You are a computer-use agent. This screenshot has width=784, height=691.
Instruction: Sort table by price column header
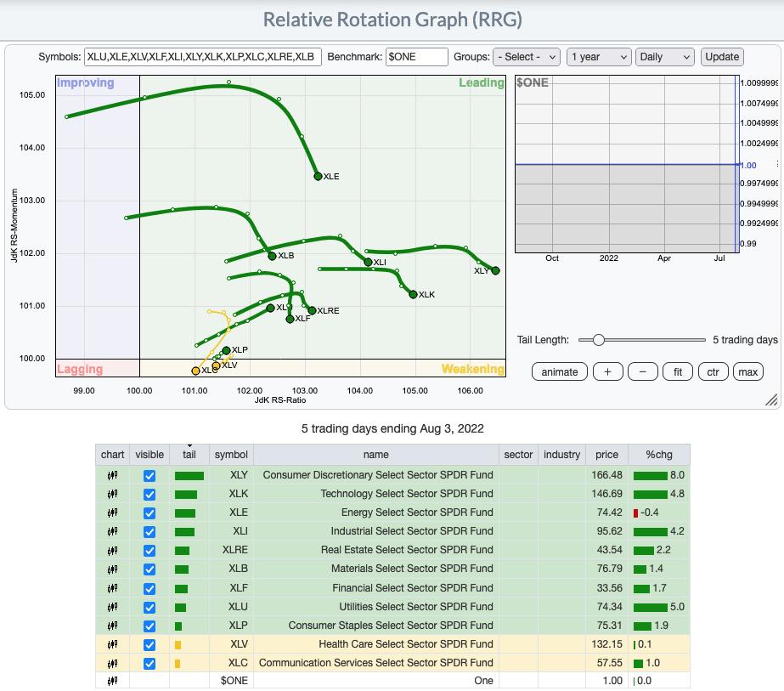click(x=606, y=455)
